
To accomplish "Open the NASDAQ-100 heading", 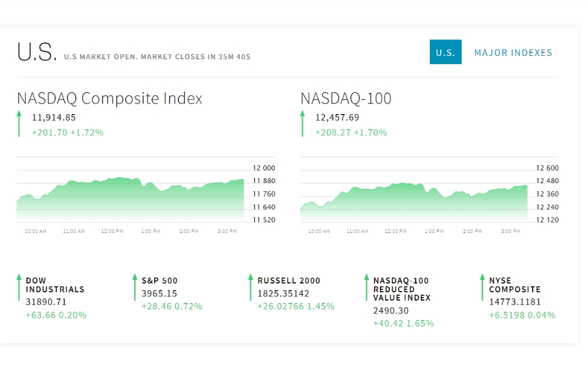I will [x=346, y=98].
